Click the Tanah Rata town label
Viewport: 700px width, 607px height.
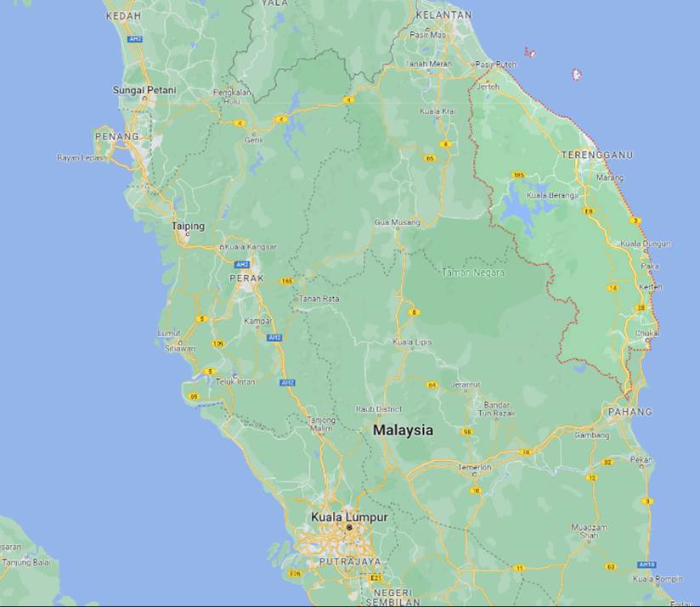pos(319,299)
